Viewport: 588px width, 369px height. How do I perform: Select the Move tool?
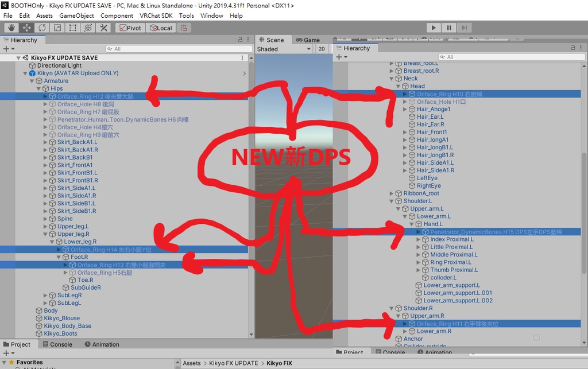click(26, 28)
